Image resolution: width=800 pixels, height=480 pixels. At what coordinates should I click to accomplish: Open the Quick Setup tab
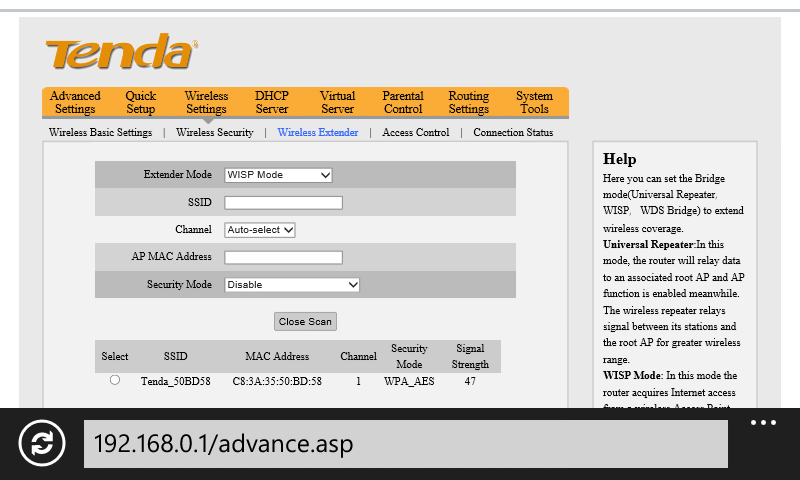[x=140, y=103]
